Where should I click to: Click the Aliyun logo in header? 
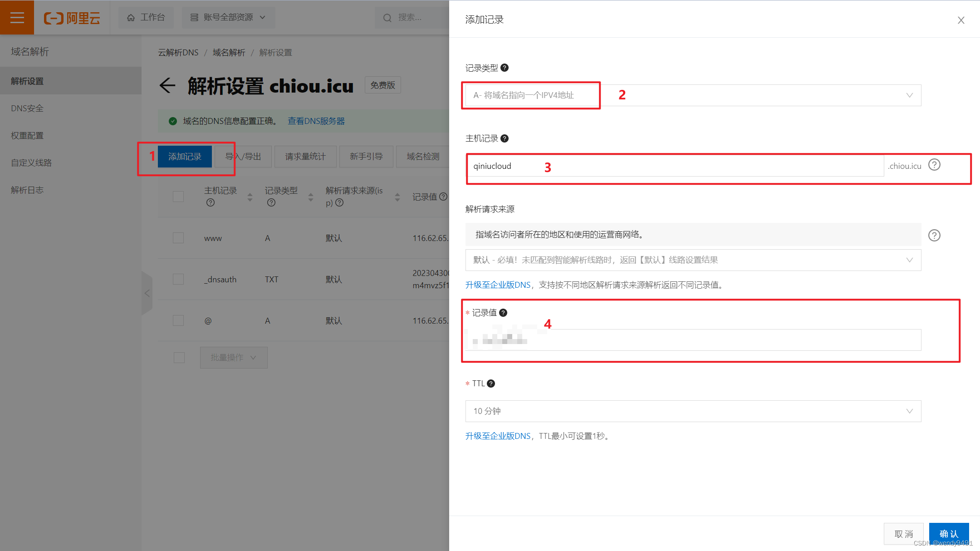point(72,18)
